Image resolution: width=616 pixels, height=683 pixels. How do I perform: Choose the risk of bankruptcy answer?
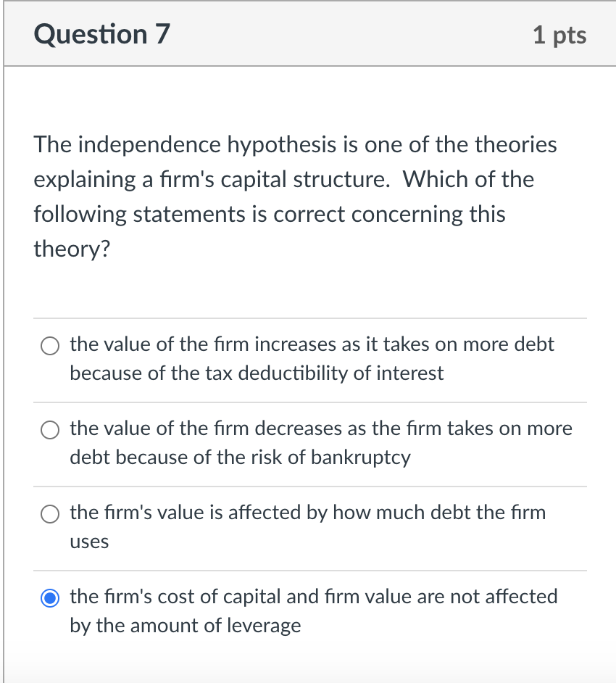click(50, 430)
